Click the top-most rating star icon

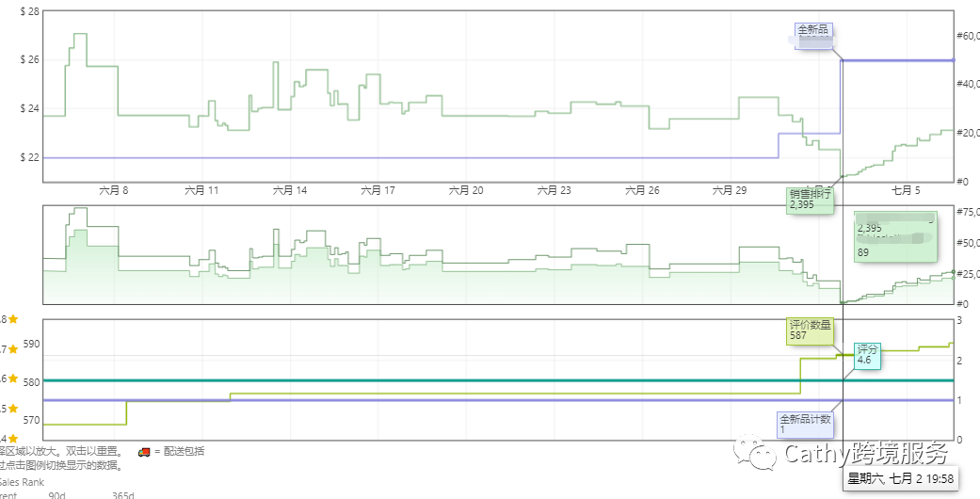(x=12, y=319)
